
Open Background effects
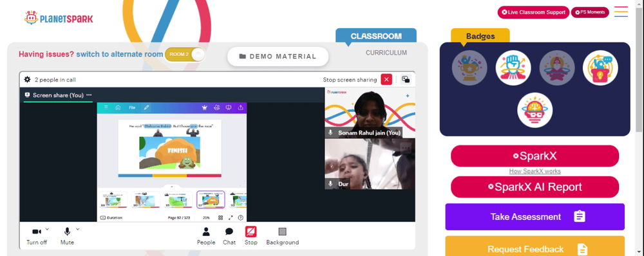tap(283, 237)
